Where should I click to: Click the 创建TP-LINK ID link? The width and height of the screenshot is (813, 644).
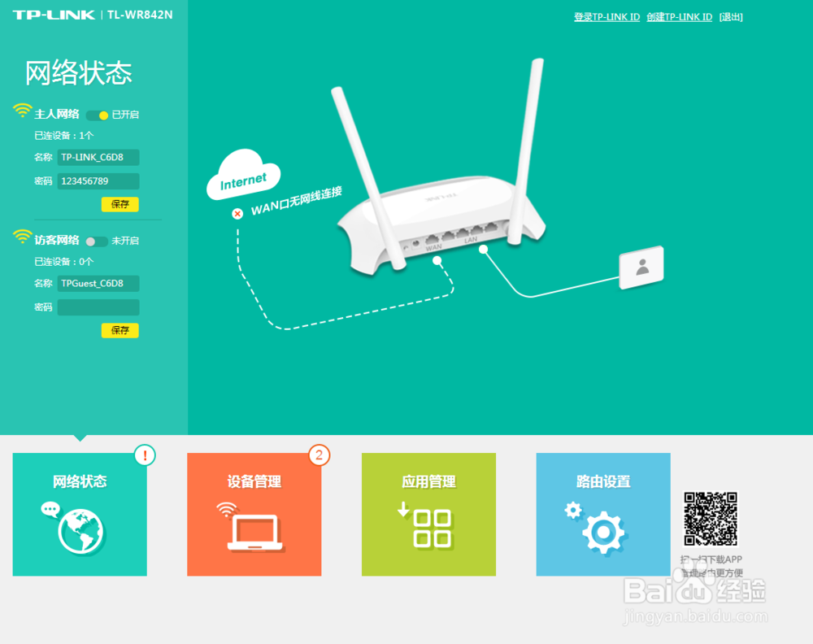[x=679, y=17]
